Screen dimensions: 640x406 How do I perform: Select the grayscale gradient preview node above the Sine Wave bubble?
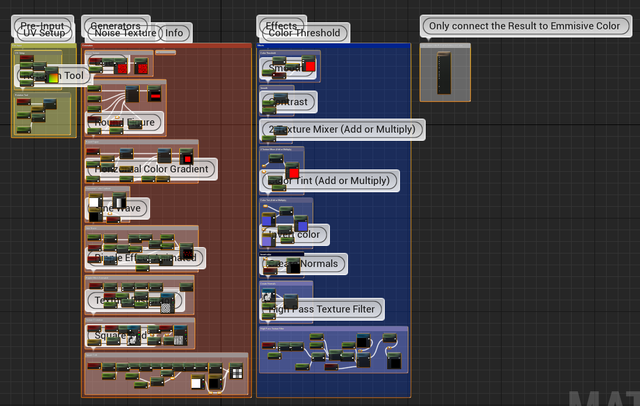[119, 201]
